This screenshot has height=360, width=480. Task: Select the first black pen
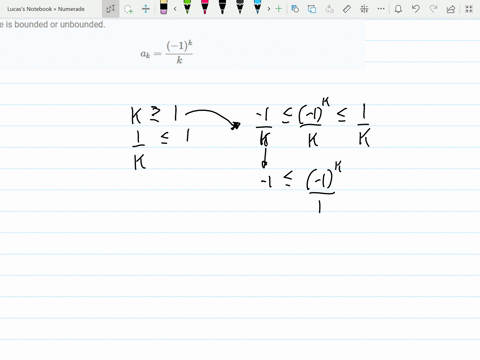point(222,7)
